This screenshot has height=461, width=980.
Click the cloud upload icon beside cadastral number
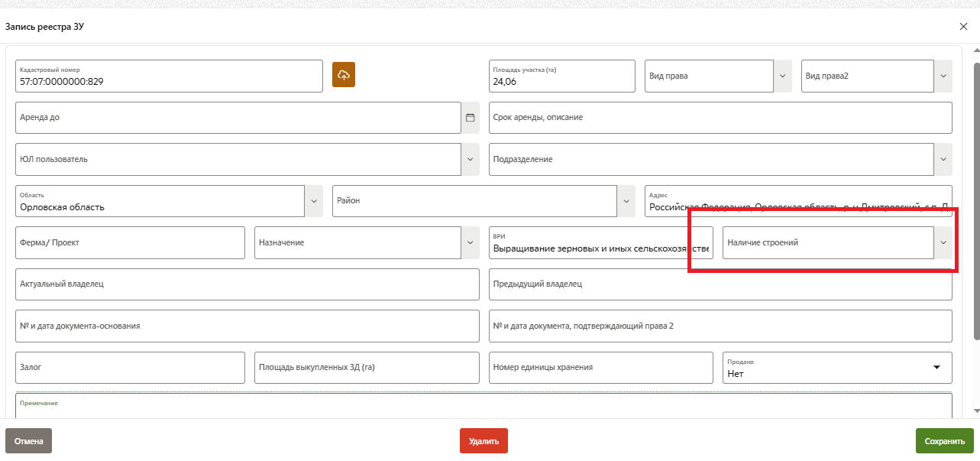point(344,75)
